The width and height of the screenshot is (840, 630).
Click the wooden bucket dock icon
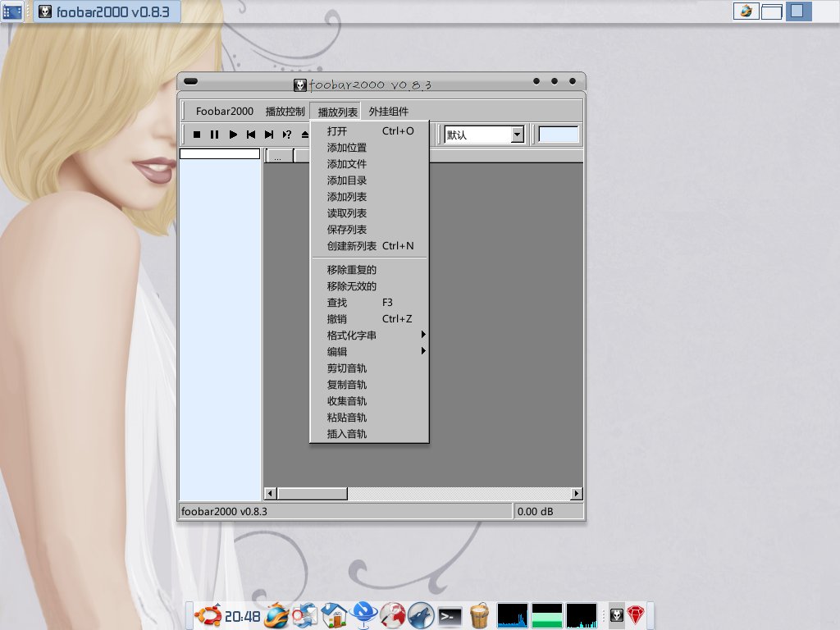[x=479, y=615]
